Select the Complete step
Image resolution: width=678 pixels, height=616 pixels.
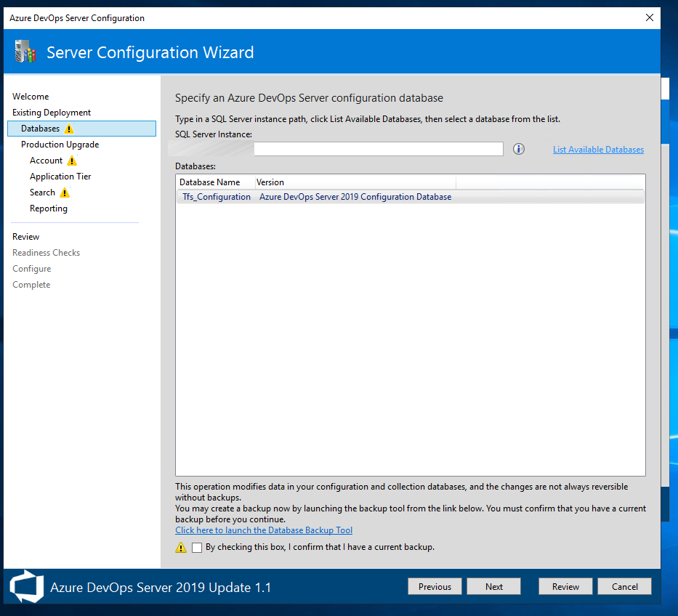[x=31, y=285]
